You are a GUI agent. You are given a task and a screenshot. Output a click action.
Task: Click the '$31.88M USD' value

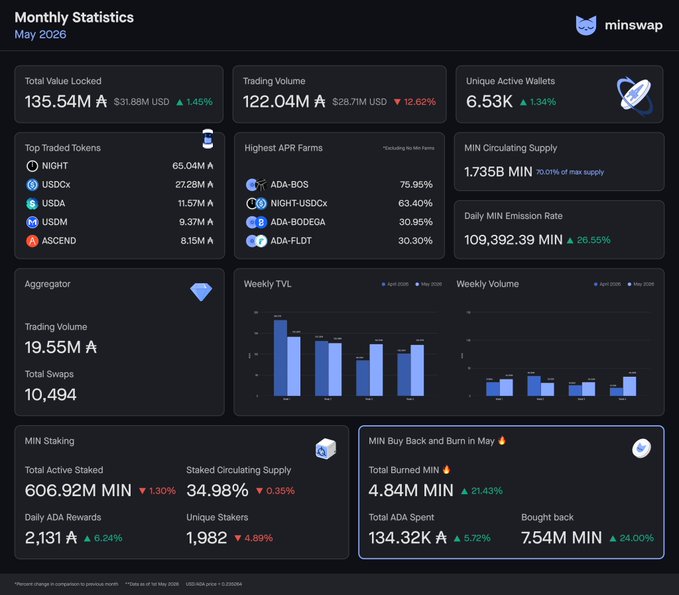click(x=142, y=102)
